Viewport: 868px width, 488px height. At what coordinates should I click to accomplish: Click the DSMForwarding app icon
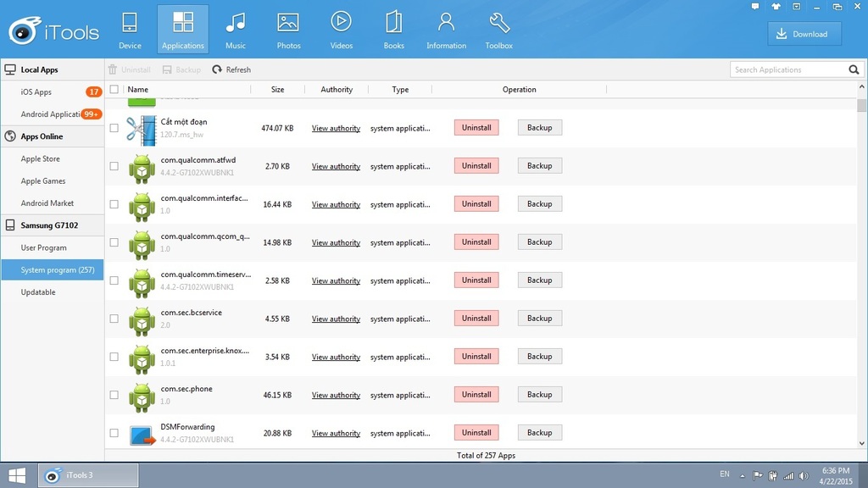tap(142, 435)
